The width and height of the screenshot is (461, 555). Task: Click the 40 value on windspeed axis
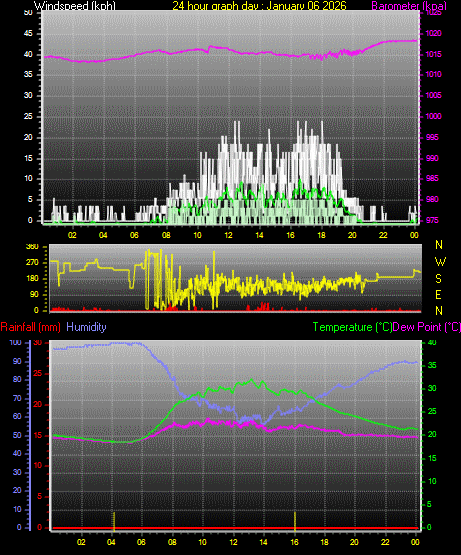click(28, 54)
